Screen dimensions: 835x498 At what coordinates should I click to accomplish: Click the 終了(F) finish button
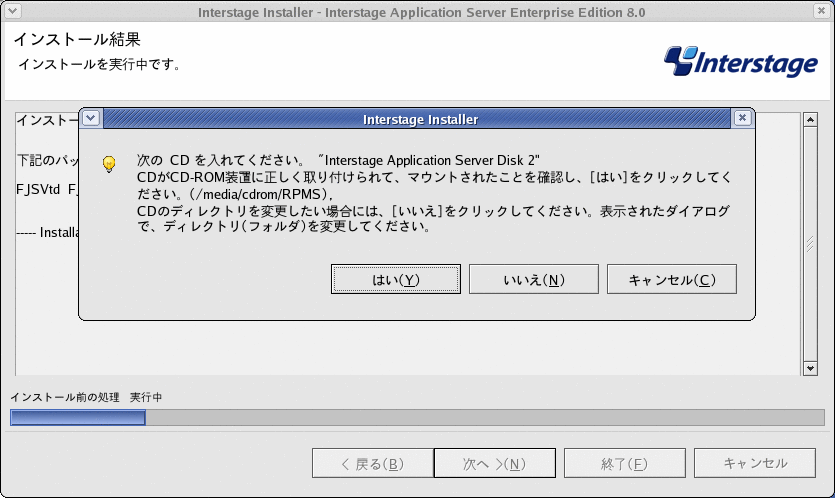point(625,463)
